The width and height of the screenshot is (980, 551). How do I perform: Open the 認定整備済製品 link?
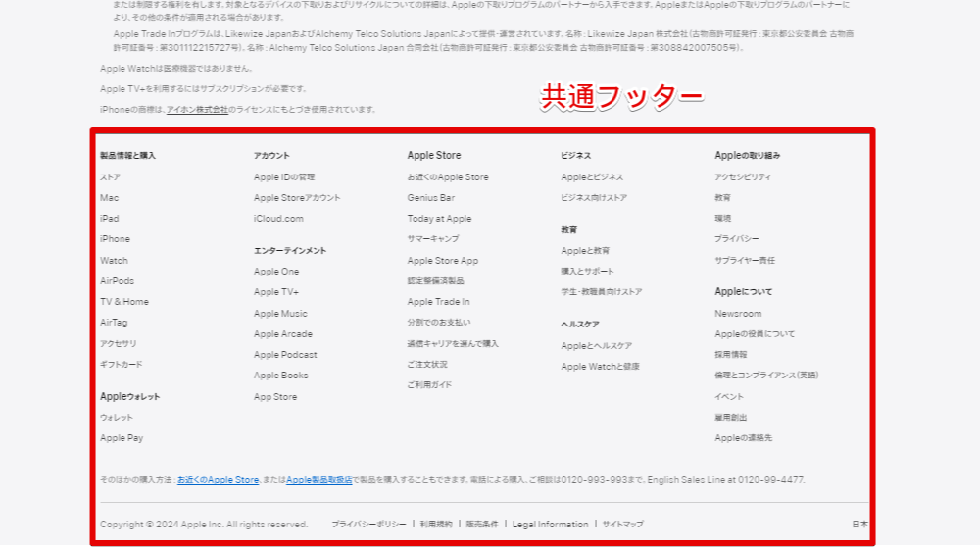point(436,280)
